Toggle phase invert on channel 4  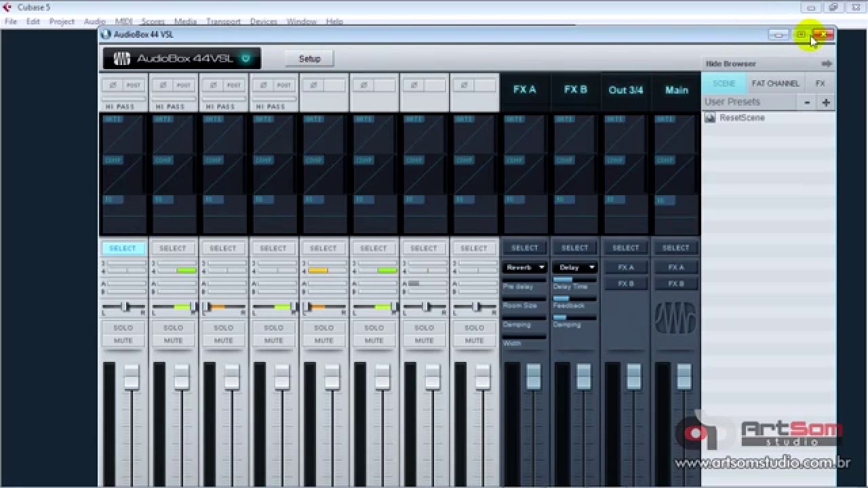tap(263, 85)
